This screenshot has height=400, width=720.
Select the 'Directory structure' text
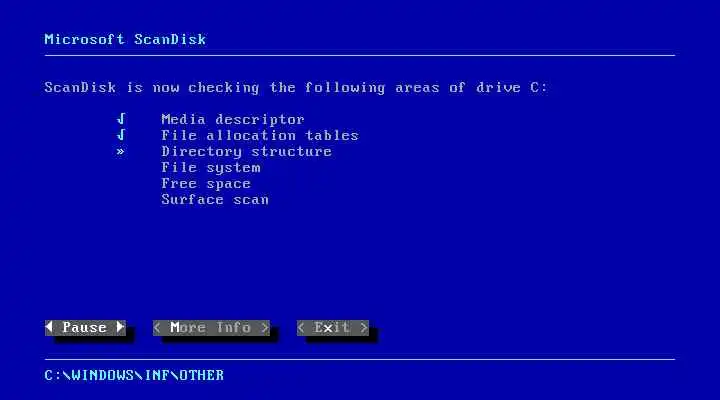coord(247,152)
